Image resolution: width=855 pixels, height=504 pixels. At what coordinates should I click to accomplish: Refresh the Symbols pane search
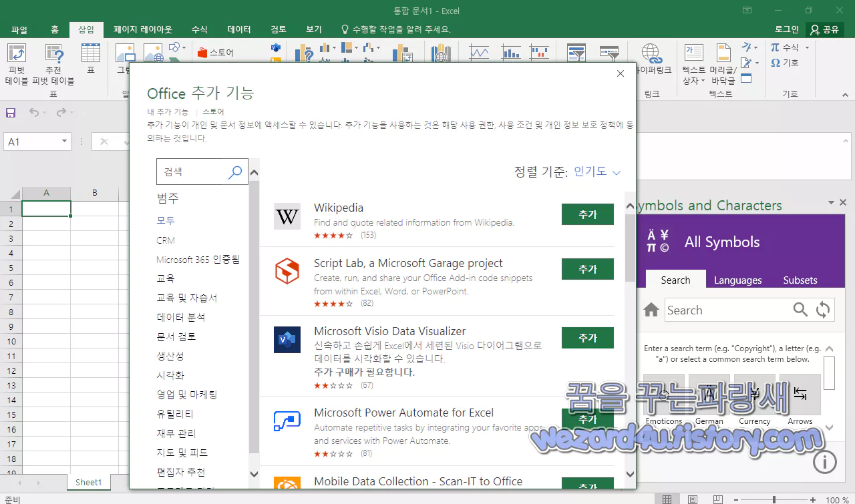pyautogui.click(x=823, y=310)
